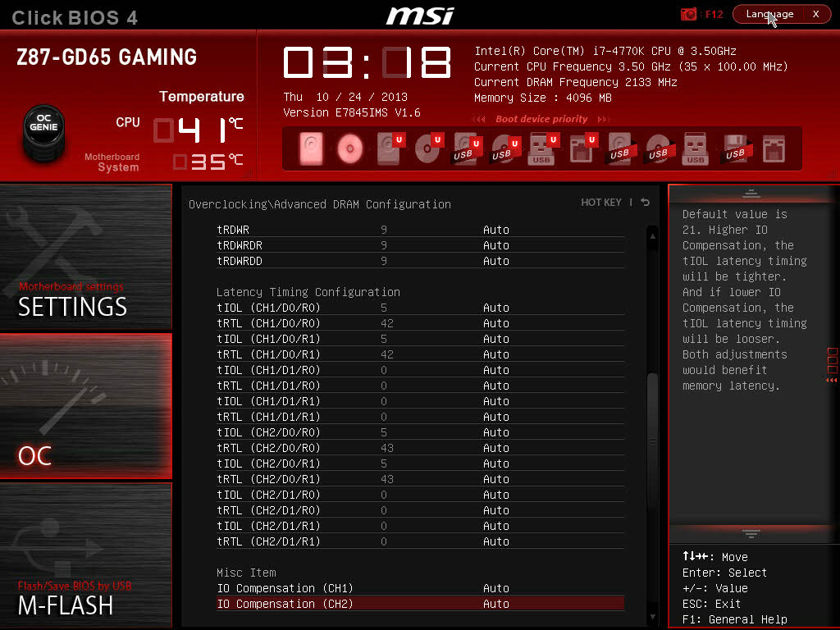Close the Language button via X
This screenshot has height=630, width=840.
click(815, 14)
